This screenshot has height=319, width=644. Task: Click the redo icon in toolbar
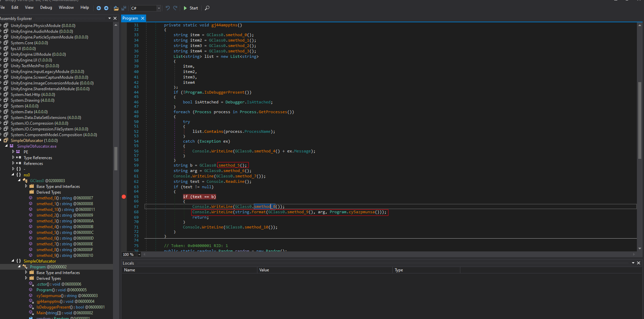click(x=175, y=8)
